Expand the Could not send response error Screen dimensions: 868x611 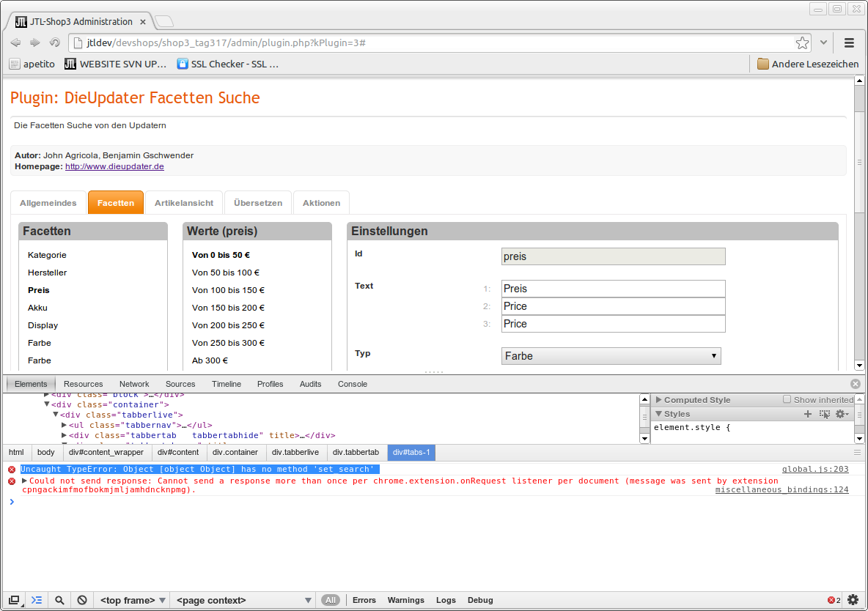point(24,481)
